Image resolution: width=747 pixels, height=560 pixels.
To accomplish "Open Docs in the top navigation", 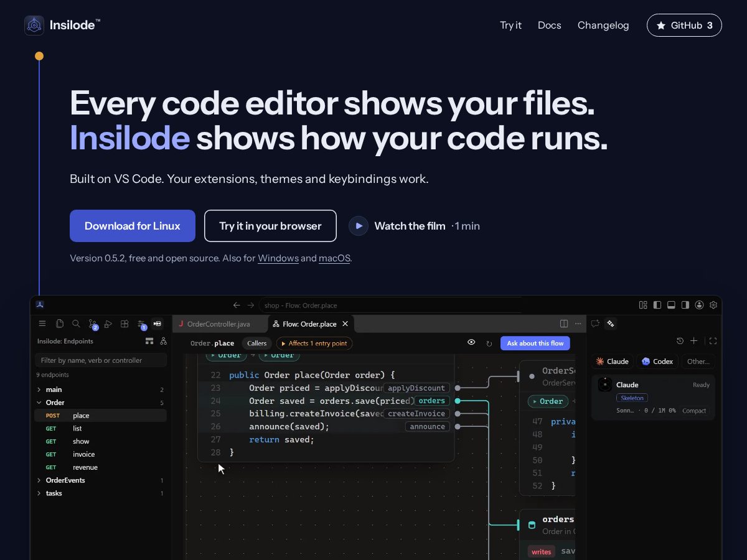I will coord(550,26).
